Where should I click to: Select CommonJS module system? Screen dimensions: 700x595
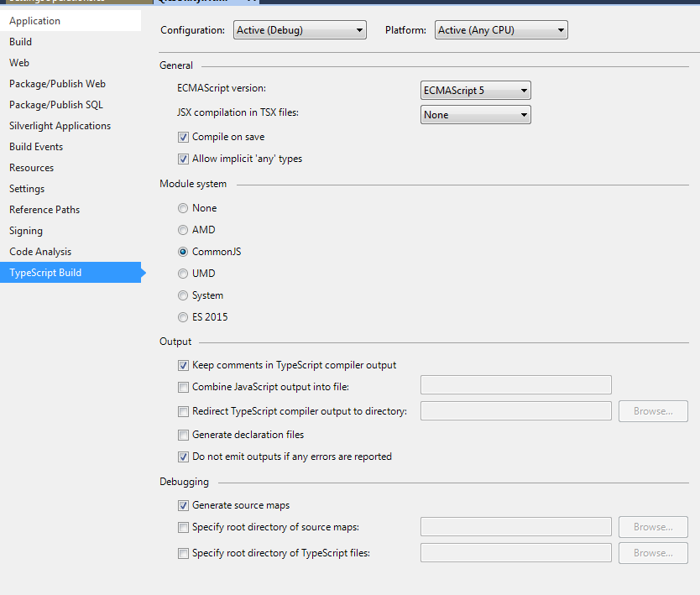click(183, 252)
